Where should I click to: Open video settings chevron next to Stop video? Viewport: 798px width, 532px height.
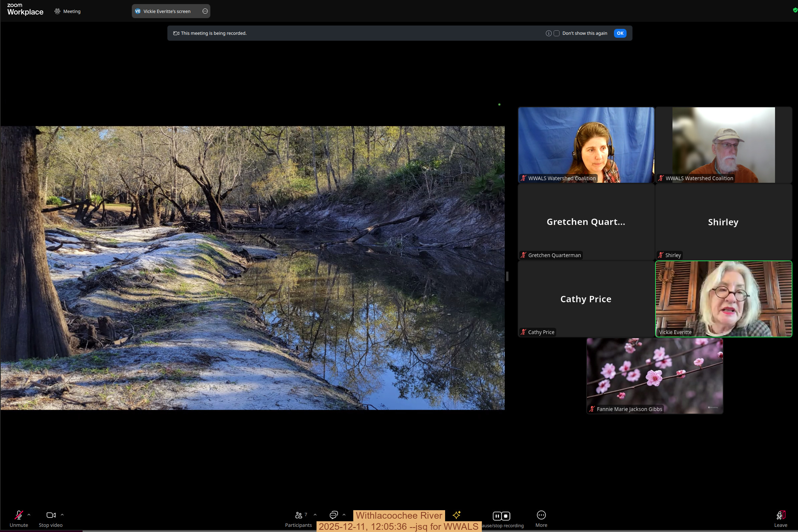tap(62, 515)
